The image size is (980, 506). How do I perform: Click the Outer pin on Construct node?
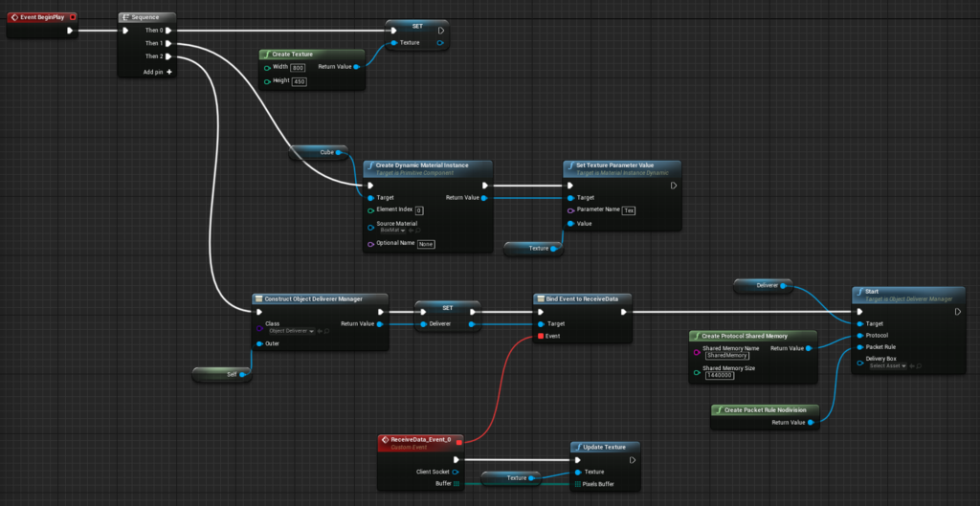259,343
